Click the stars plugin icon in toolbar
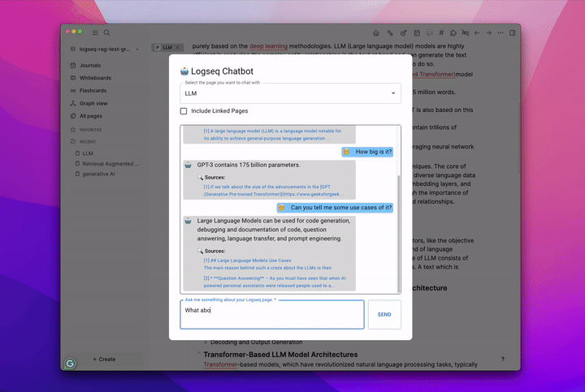The height and width of the screenshot is (392, 585). coord(390,32)
